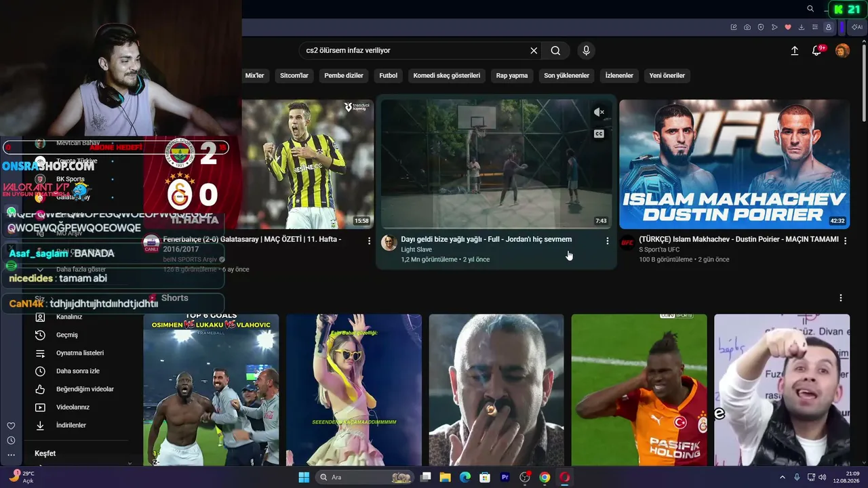This screenshot has height=488, width=868.
Task: Select the İzlenenler filter chip
Action: (619, 75)
